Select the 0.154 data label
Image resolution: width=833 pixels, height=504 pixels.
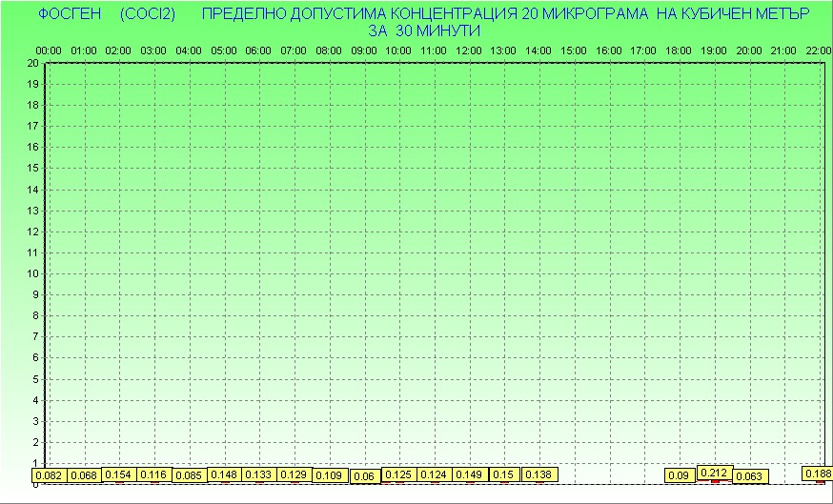[119, 474]
